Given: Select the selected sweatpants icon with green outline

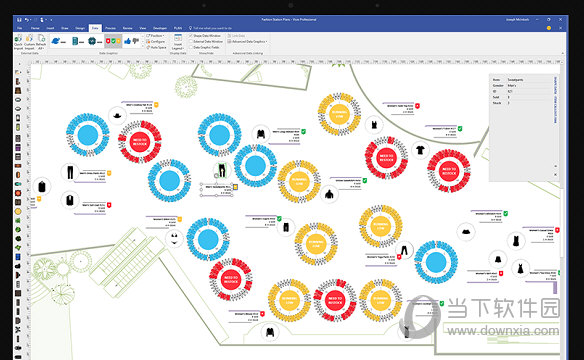Looking at the screenshot, I should pyautogui.click(x=222, y=170).
